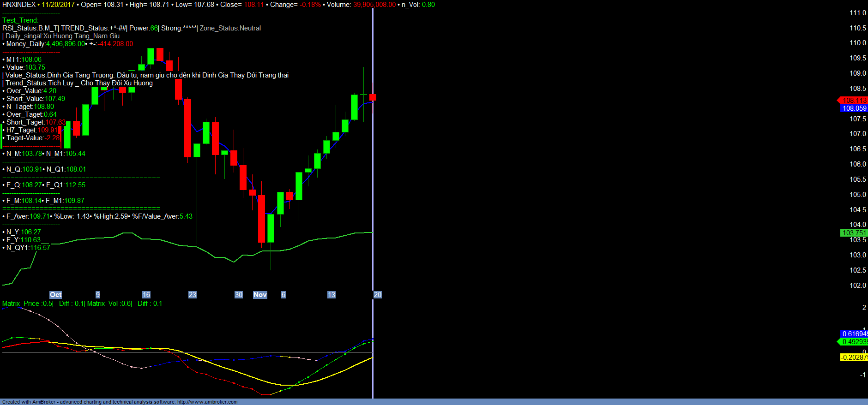Click the green 103.751 value tag
Image resolution: width=868 pixels, height=405 pixels.
pyautogui.click(x=853, y=233)
